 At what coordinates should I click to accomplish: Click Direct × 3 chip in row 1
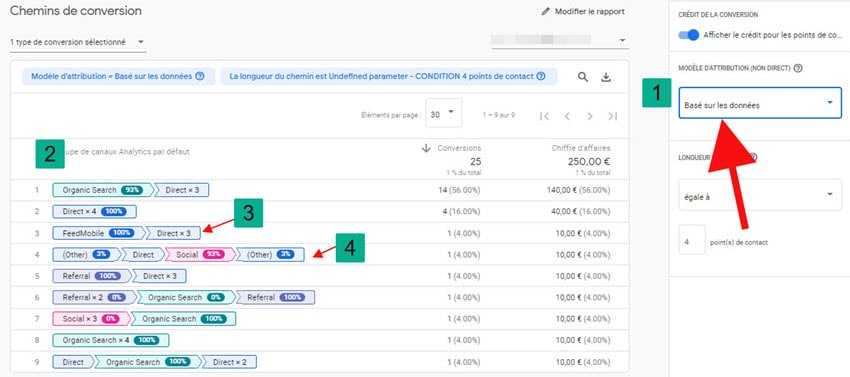pyautogui.click(x=181, y=190)
